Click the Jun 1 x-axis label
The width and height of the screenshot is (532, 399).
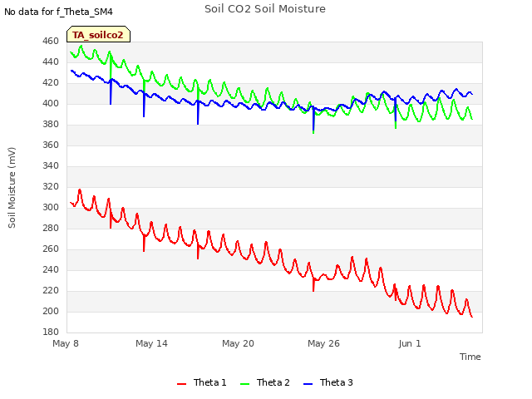pyautogui.click(x=410, y=343)
